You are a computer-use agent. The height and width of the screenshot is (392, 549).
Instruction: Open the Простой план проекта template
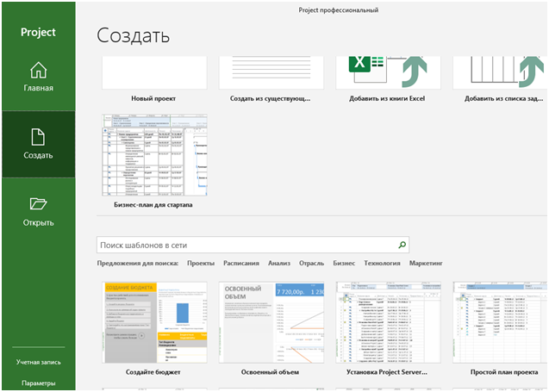500,322
